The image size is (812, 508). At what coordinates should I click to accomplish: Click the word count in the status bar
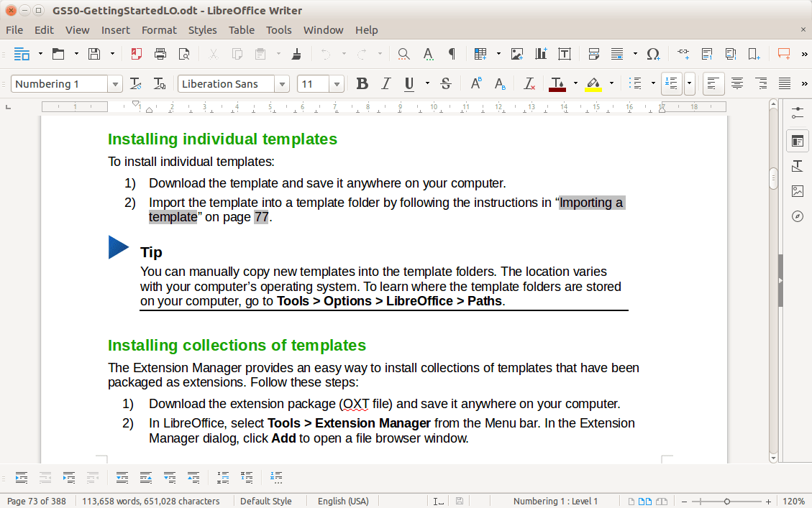150,501
